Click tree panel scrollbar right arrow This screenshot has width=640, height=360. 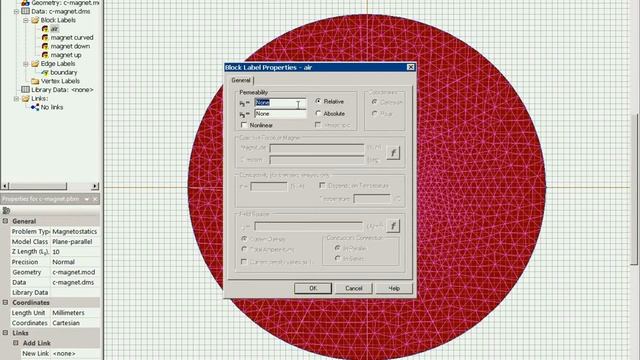95,186
